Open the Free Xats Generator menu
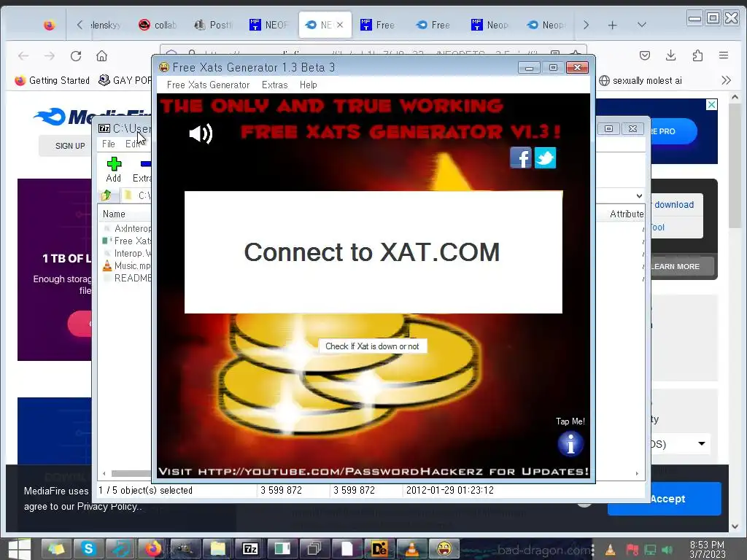 tap(208, 85)
